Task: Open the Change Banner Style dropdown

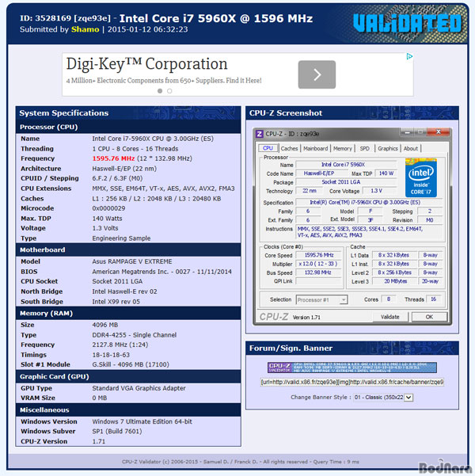Action: [x=383, y=398]
